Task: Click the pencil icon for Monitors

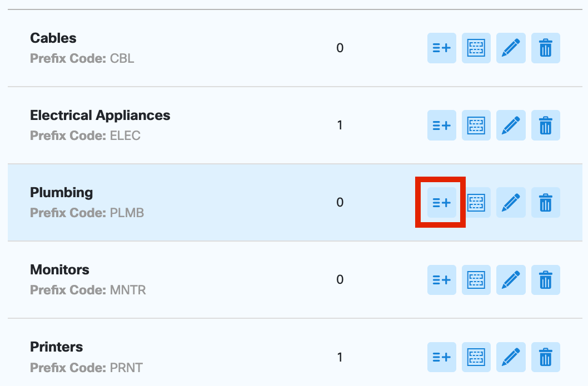Action: (x=511, y=279)
